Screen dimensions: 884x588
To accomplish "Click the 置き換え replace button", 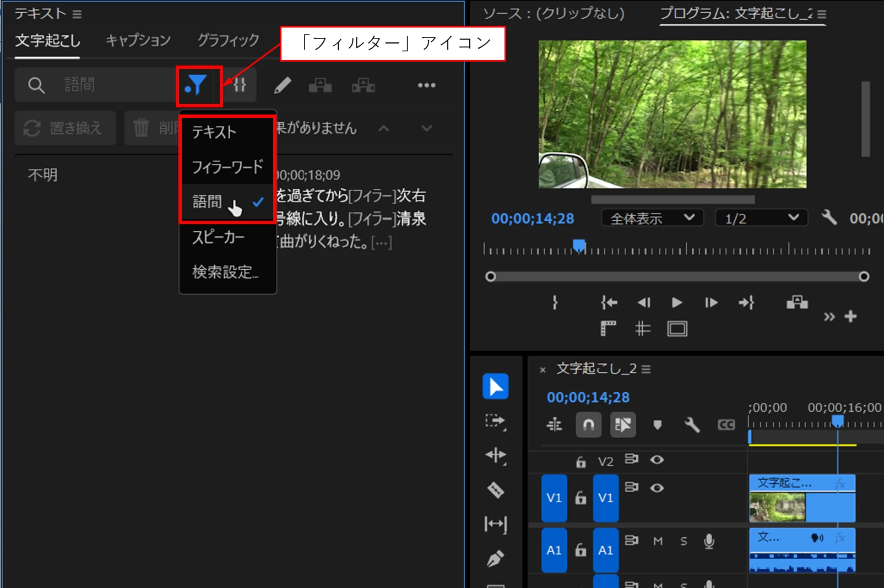I will click(65, 128).
